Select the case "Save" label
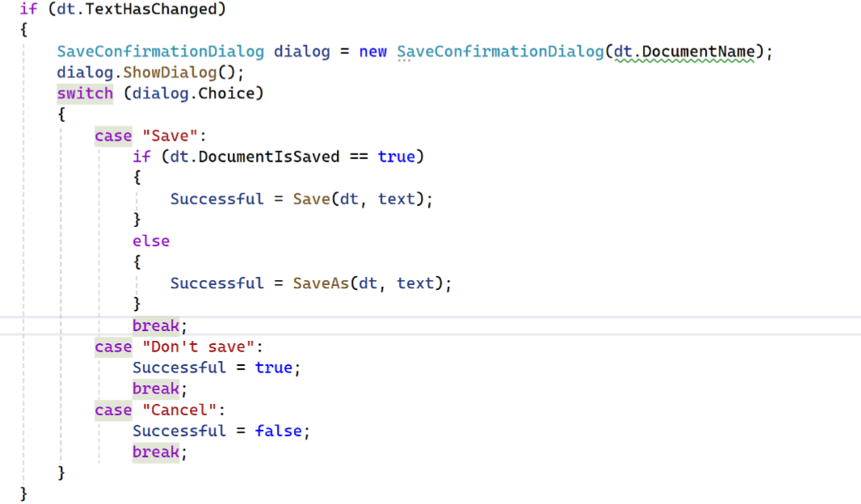 (150, 136)
